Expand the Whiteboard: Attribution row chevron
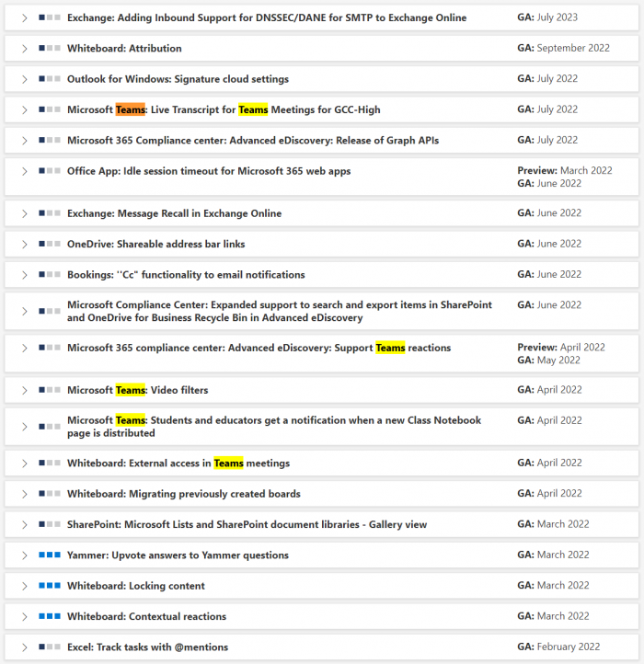The width and height of the screenshot is (644, 664). 25,49
